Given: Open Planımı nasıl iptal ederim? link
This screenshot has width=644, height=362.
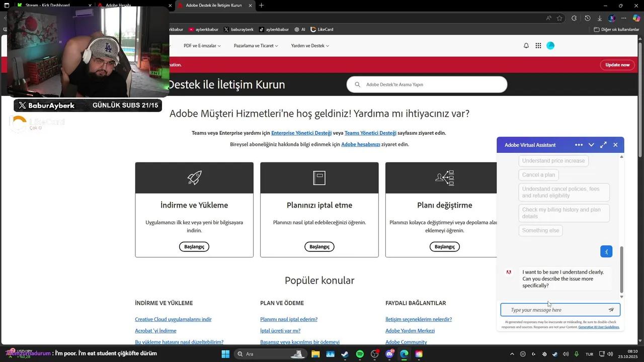Looking at the screenshot, I should tap(289, 319).
